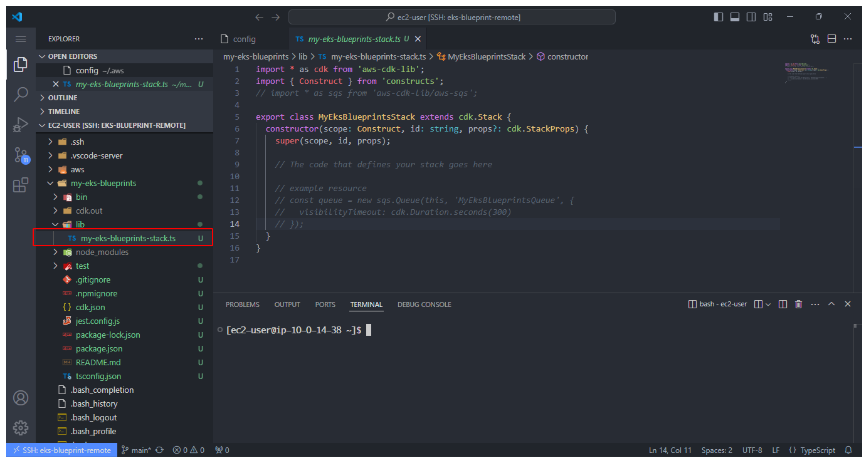Change indentation via Spaces: 2
Viewport: 868px width, 463px height.
(x=716, y=450)
